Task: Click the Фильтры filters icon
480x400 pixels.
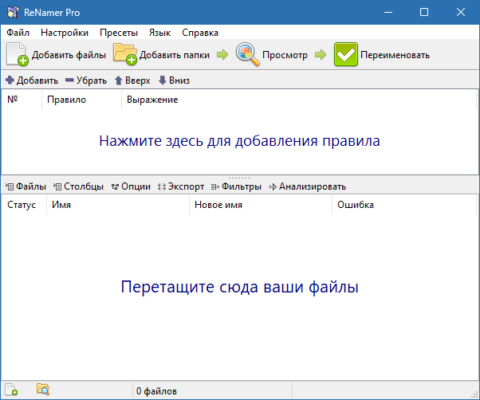Action: pyautogui.click(x=215, y=187)
